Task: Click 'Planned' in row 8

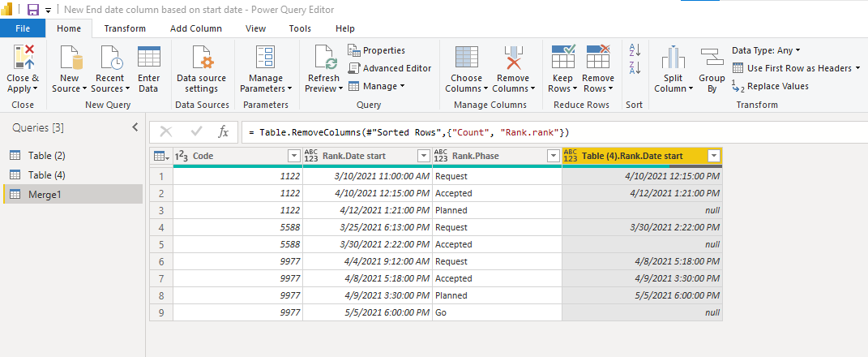Action: click(497, 295)
